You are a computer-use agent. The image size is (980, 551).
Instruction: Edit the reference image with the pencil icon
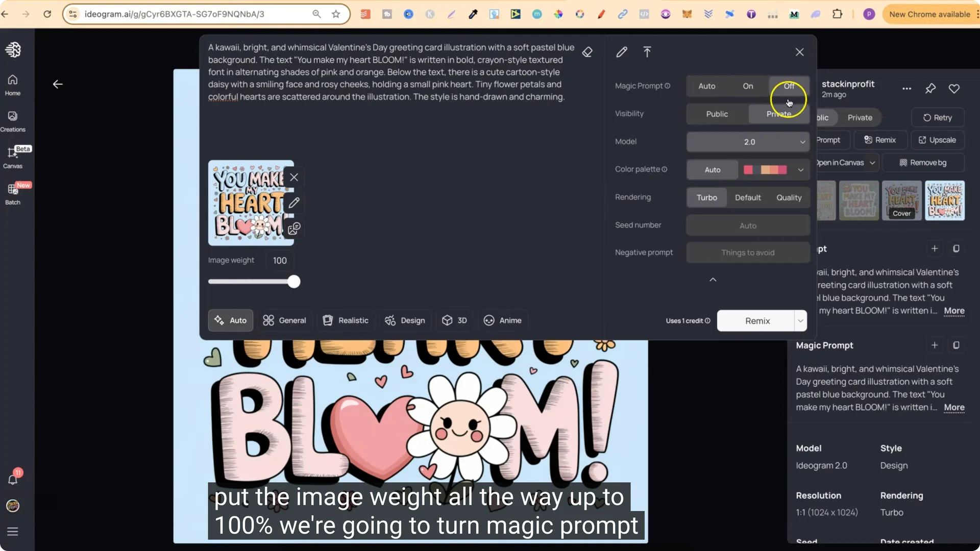294,203
